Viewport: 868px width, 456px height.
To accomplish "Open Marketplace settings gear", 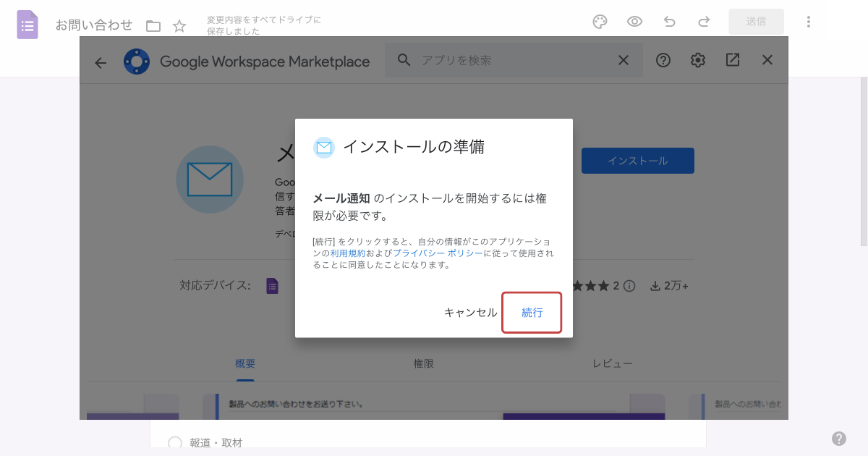I will (698, 60).
